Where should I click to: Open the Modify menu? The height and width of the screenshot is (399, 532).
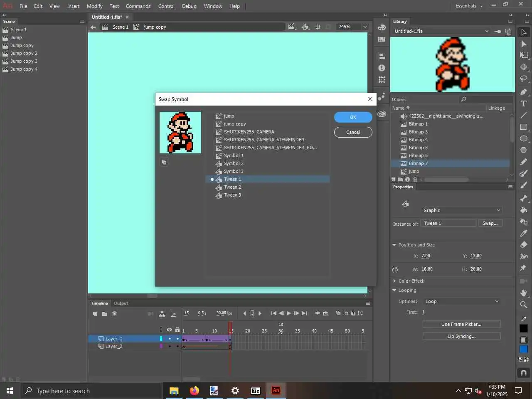coord(95,6)
